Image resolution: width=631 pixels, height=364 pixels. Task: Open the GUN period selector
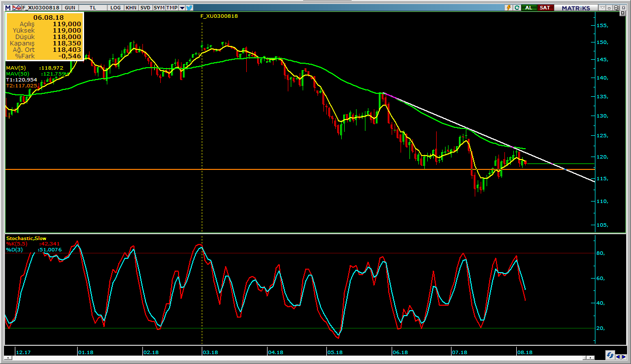70,8
